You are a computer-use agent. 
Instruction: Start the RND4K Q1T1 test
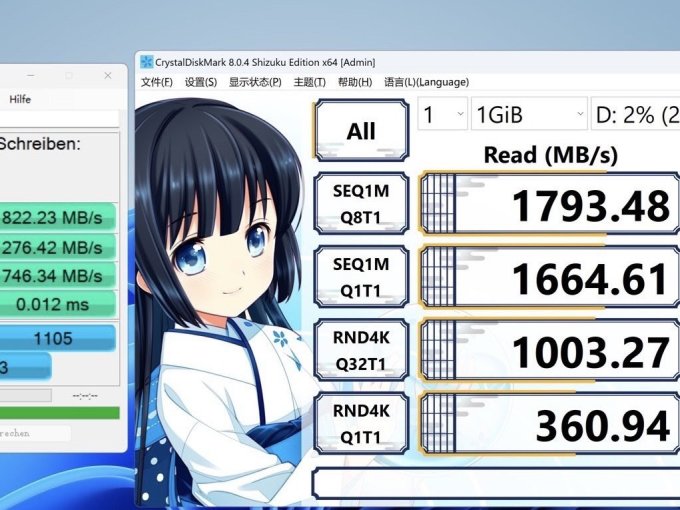point(361,423)
